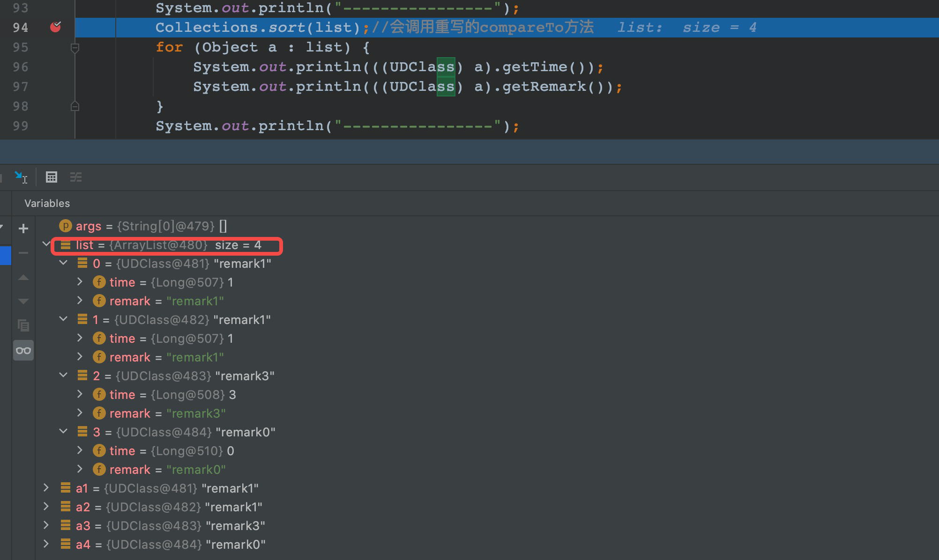The image size is (939, 560).
Task: Expand the a1 UDClass variable
Action: tap(46, 488)
